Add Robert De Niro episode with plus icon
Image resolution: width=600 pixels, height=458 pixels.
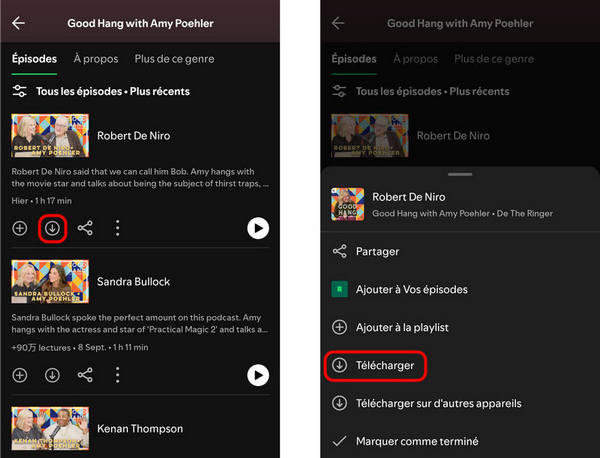click(20, 228)
